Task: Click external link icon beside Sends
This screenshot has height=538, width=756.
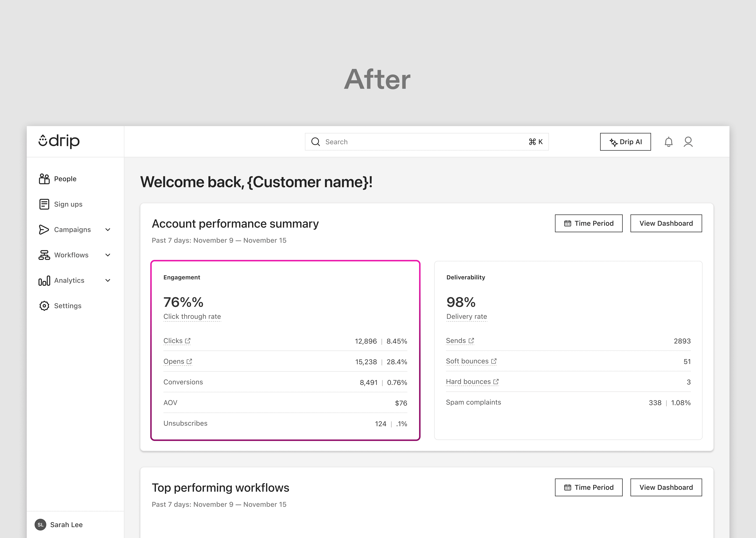Action: pyautogui.click(x=471, y=341)
